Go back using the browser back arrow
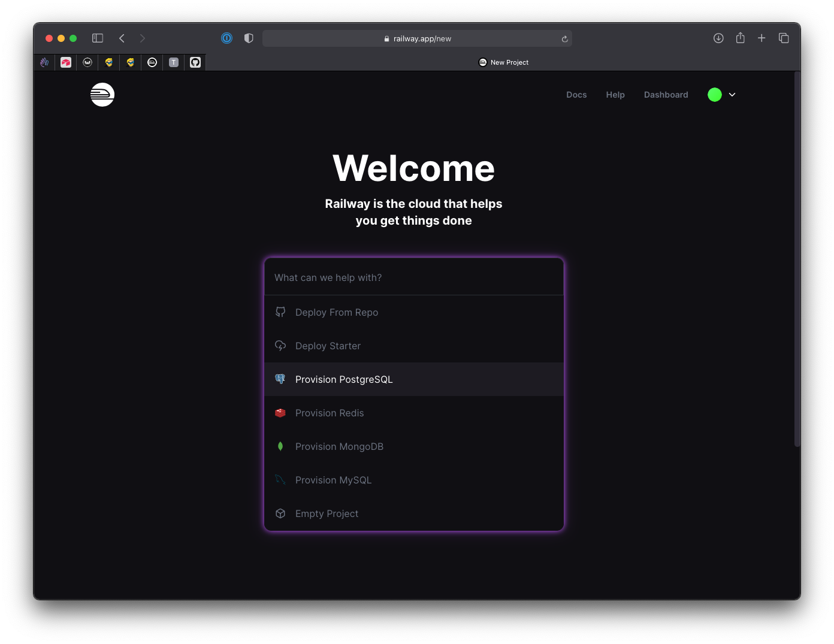Image resolution: width=834 pixels, height=644 pixels. tap(122, 38)
